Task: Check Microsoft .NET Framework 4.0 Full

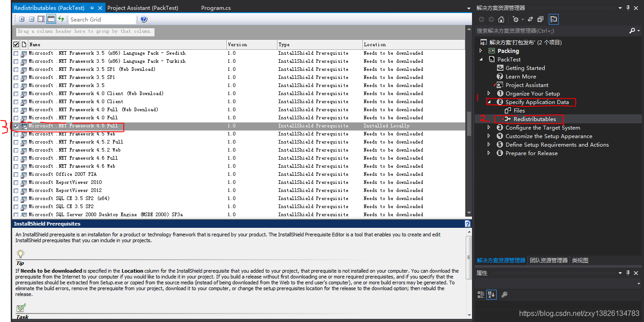Action: [16, 118]
